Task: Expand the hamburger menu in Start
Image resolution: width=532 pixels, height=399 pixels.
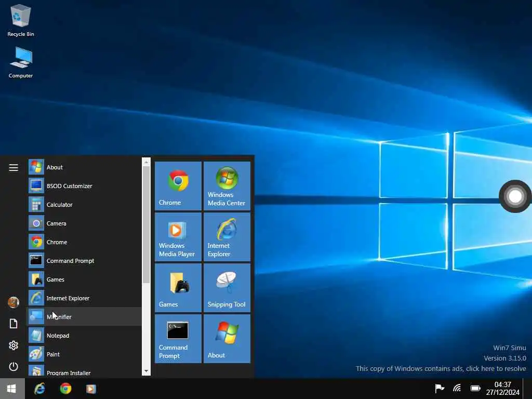Action: point(14,168)
